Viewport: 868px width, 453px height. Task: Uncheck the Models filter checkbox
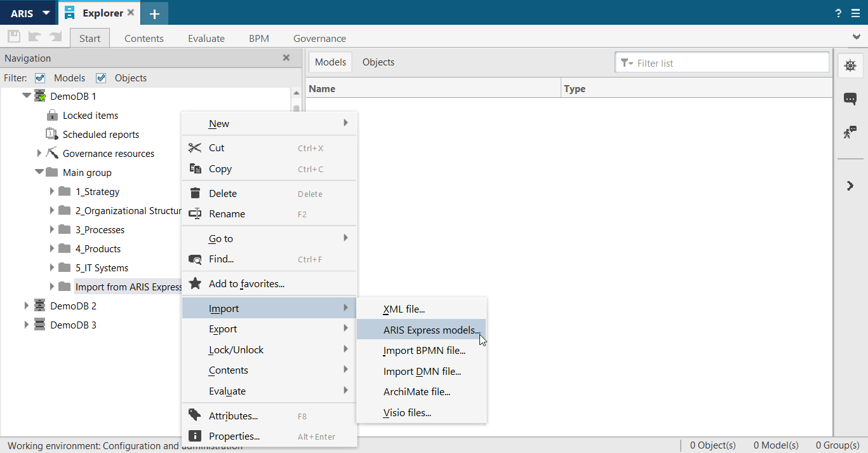click(x=39, y=78)
